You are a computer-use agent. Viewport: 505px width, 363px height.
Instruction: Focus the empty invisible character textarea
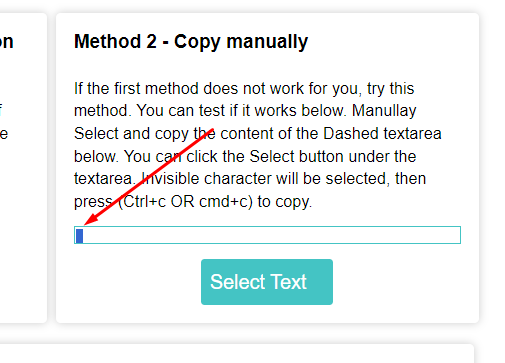pyautogui.click(x=267, y=235)
